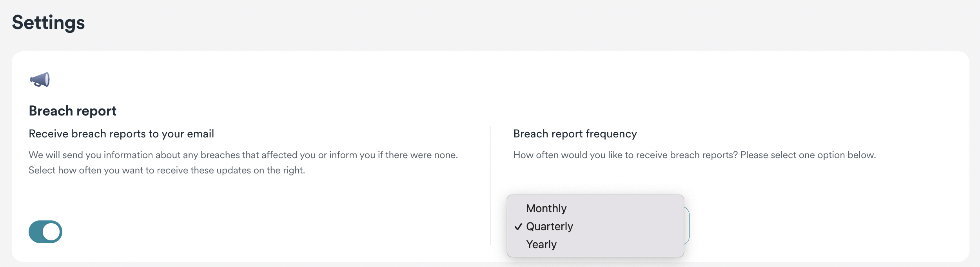Click the vertical divider between the two columns

click(x=490, y=185)
